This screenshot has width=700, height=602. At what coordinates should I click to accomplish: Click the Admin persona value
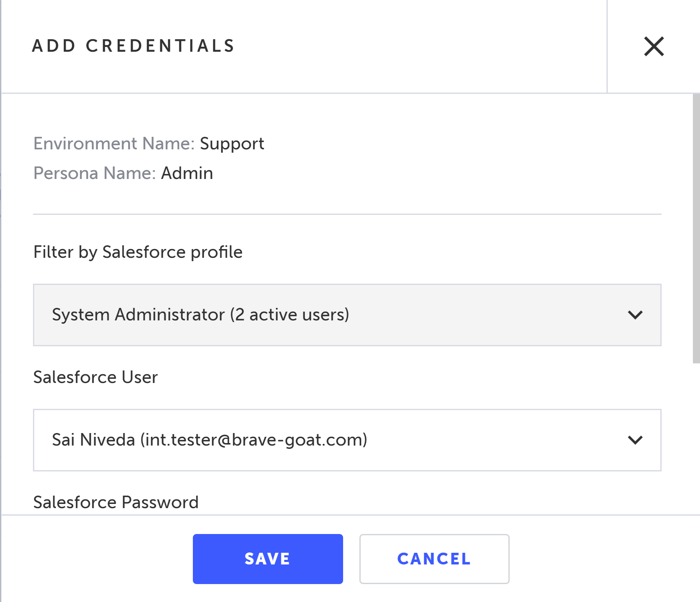coord(187,173)
